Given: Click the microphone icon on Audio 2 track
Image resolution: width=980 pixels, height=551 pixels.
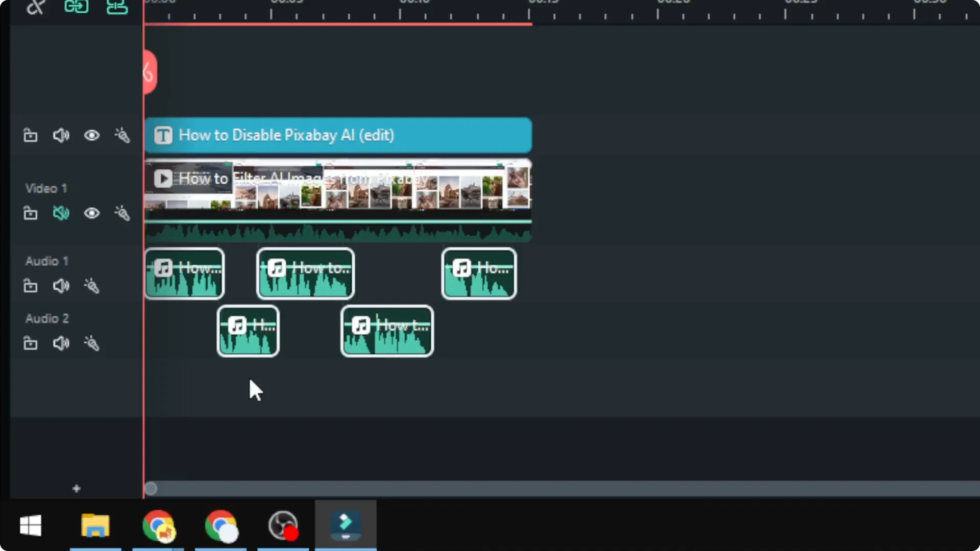Looking at the screenshot, I should 91,343.
